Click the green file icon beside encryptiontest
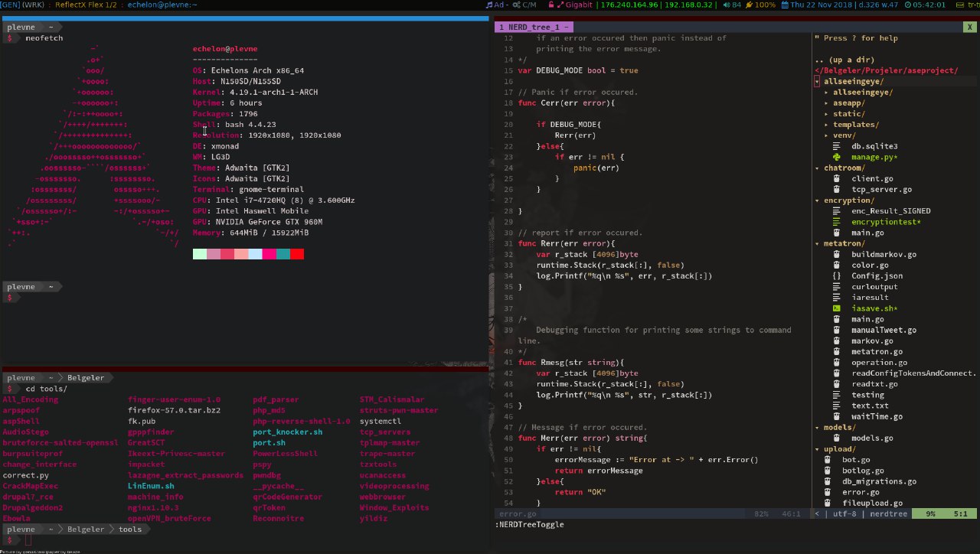Image resolution: width=980 pixels, height=554 pixels. pos(837,222)
